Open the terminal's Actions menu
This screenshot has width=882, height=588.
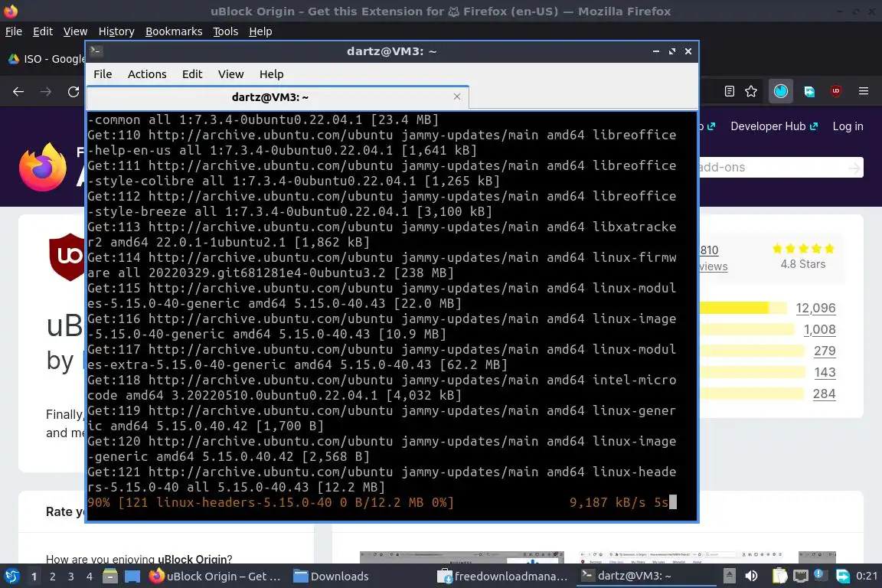click(147, 74)
